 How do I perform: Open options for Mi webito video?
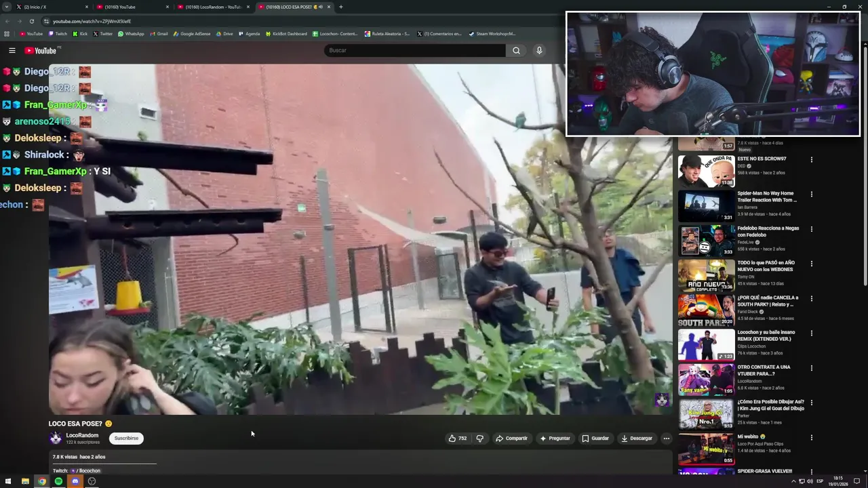click(x=811, y=437)
